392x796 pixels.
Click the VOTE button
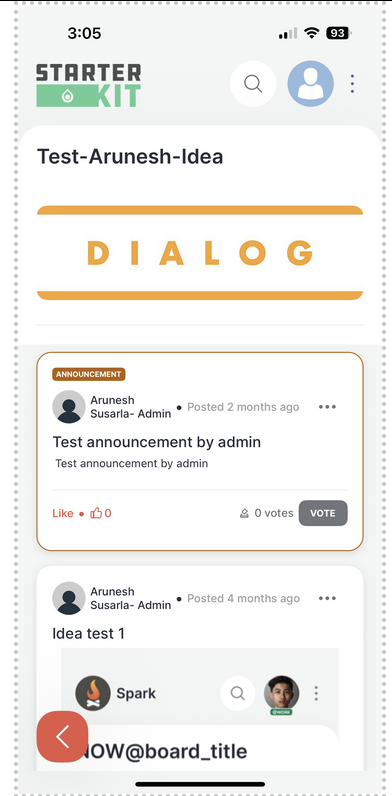click(x=323, y=513)
